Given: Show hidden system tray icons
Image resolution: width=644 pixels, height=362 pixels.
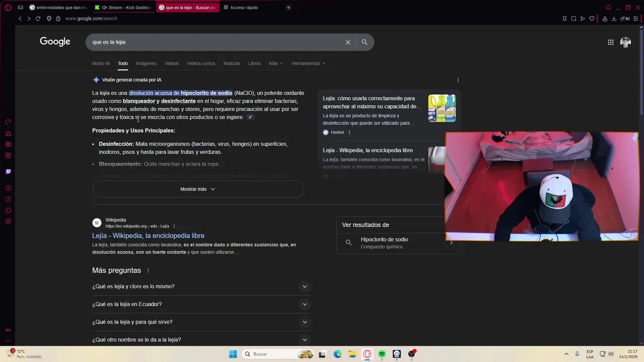Looking at the screenshot, I should (x=566, y=354).
